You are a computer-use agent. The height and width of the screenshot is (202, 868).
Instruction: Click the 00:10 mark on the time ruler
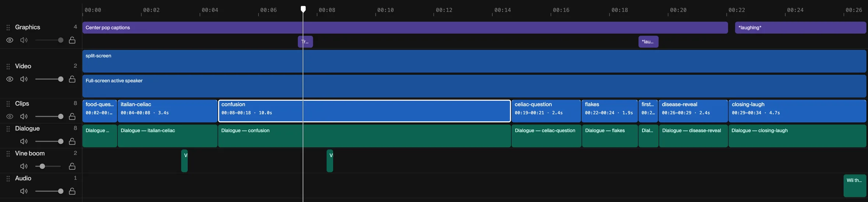pyautogui.click(x=385, y=10)
